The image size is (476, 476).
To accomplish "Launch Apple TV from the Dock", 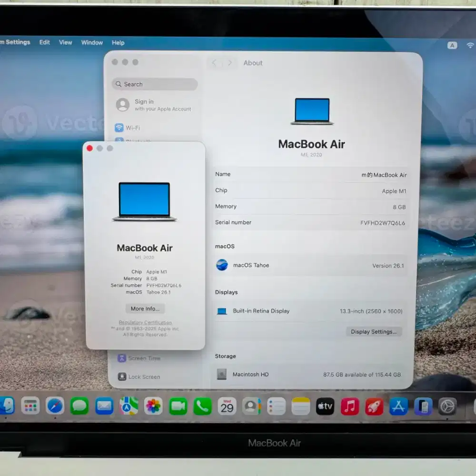I will click(325, 406).
